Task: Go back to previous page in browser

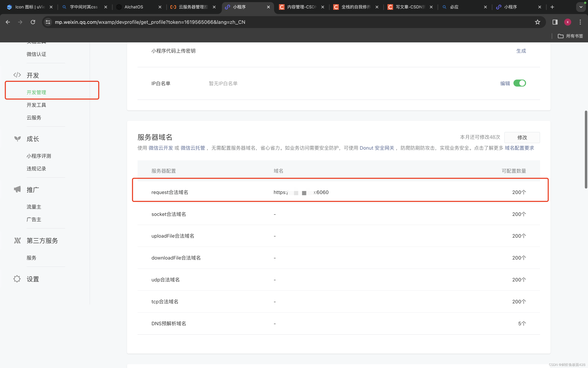Action: coord(8,22)
